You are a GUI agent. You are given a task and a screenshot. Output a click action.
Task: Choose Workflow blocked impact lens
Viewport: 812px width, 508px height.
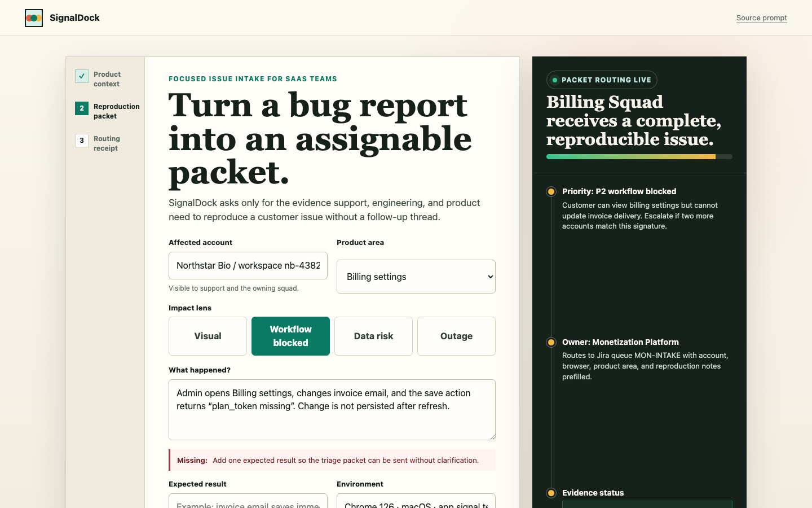coord(290,336)
